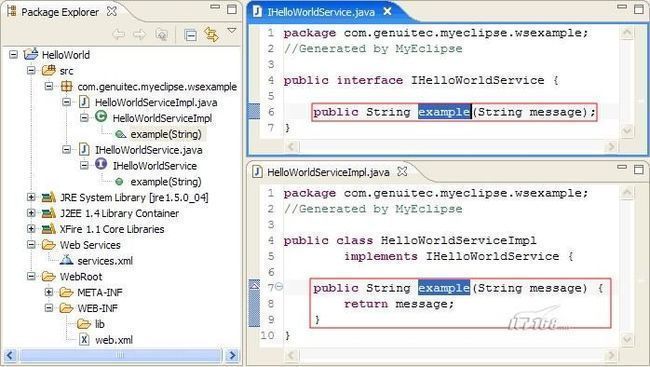650x367 pixels.
Task: Click the up arrow of top editor vertical scrollbar
Action: [627, 32]
